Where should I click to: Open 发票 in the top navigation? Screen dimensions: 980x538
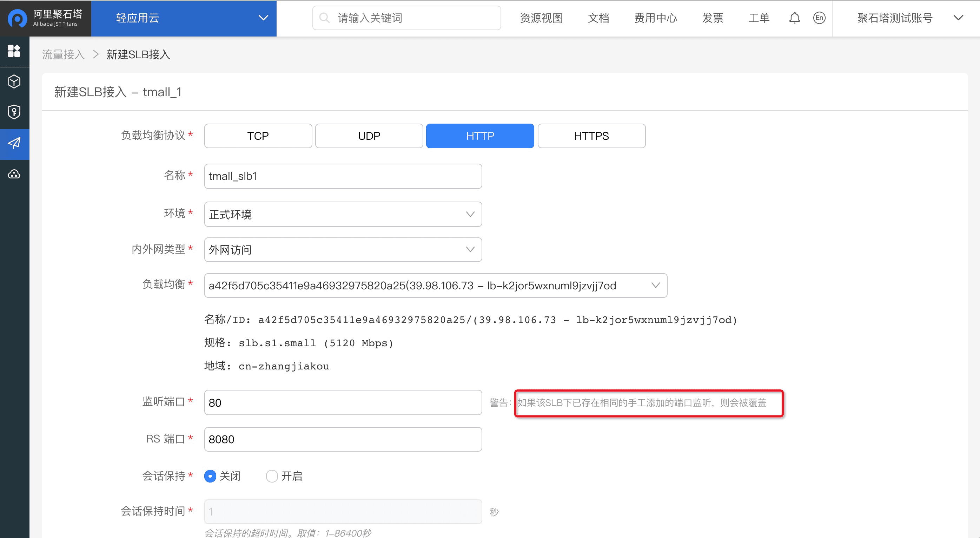[x=713, y=18]
